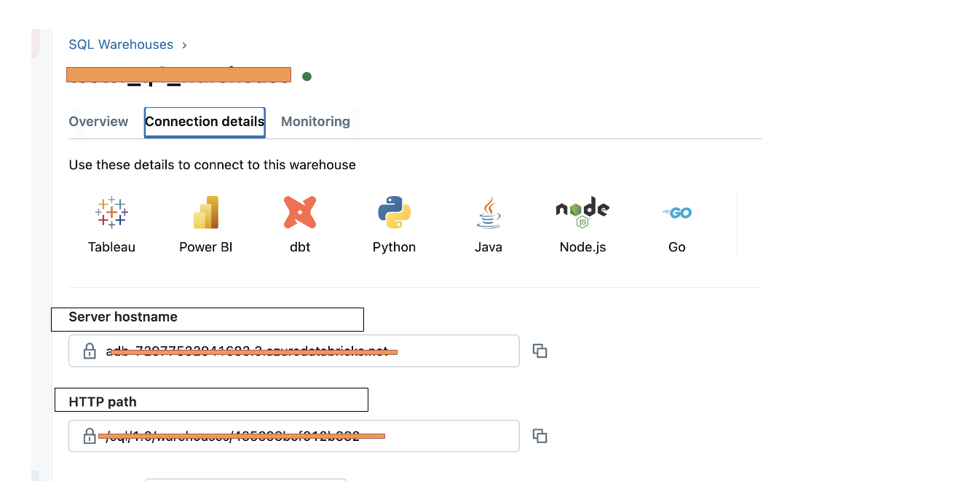This screenshot has width=980, height=481.
Task: Navigate back via the SQL Warehouses breadcrumb link
Action: coord(121,44)
